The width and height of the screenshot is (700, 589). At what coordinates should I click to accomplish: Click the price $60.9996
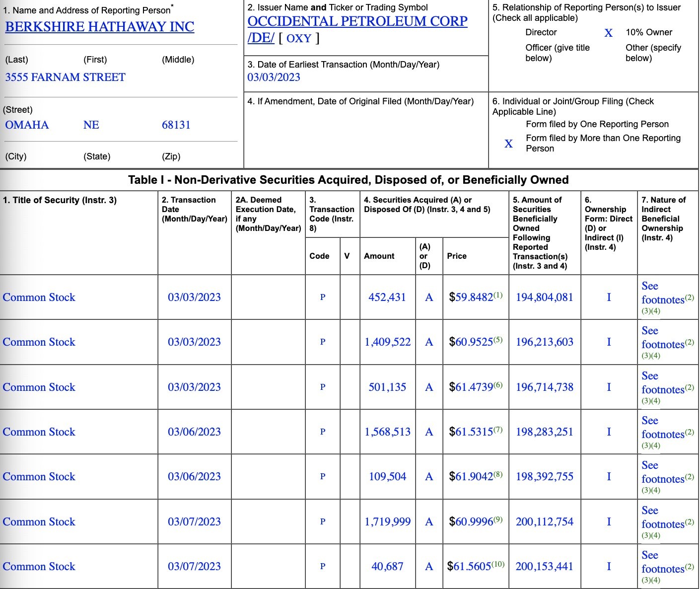(471, 522)
